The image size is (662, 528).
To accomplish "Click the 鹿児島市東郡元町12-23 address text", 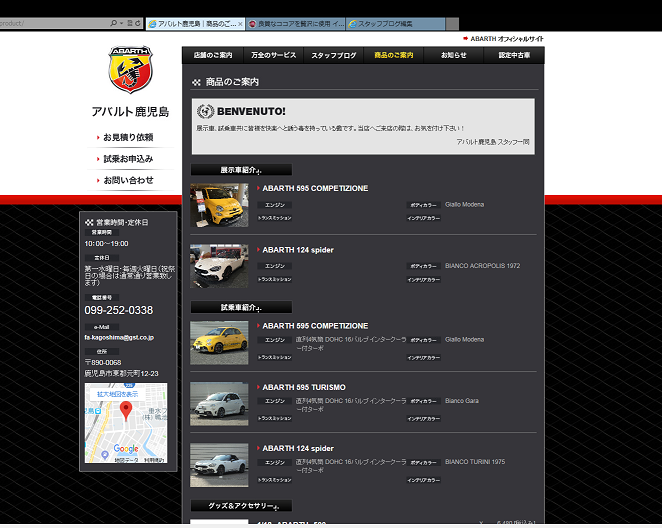I will coord(121,374).
